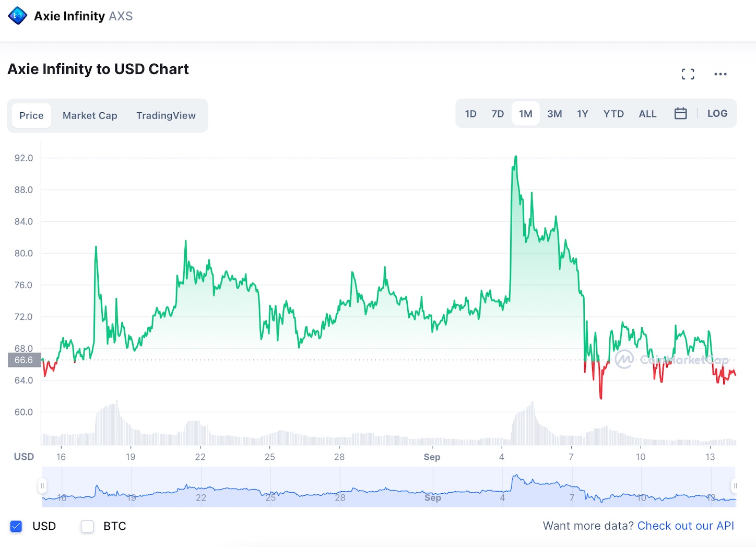
Task: Enter fullscreen chart mode
Action: (688, 74)
